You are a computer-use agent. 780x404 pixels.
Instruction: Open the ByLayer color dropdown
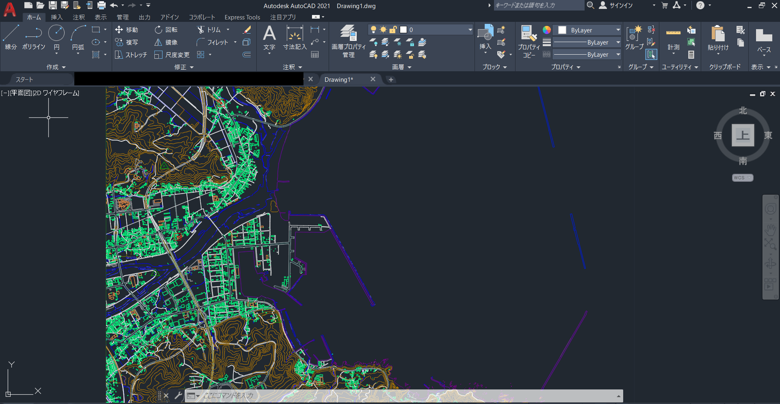[x=587, y=30]
